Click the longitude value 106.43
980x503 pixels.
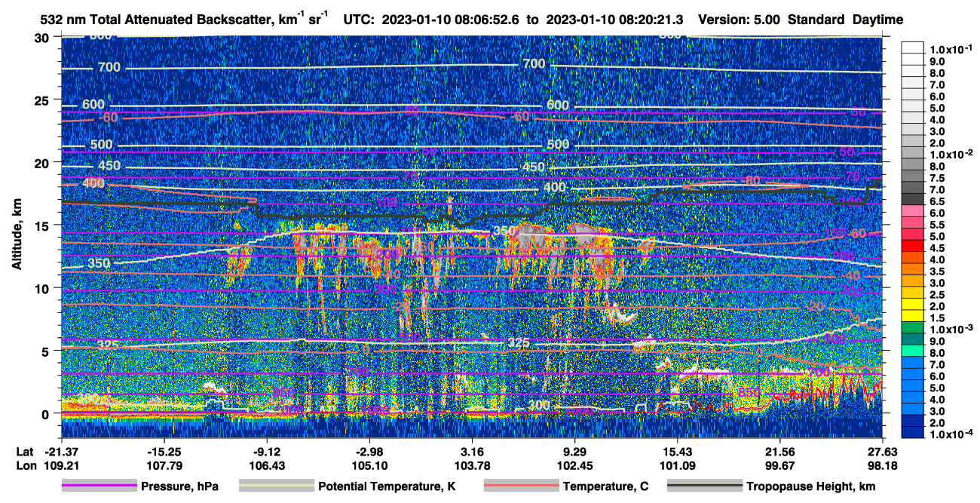coord(266,465)
